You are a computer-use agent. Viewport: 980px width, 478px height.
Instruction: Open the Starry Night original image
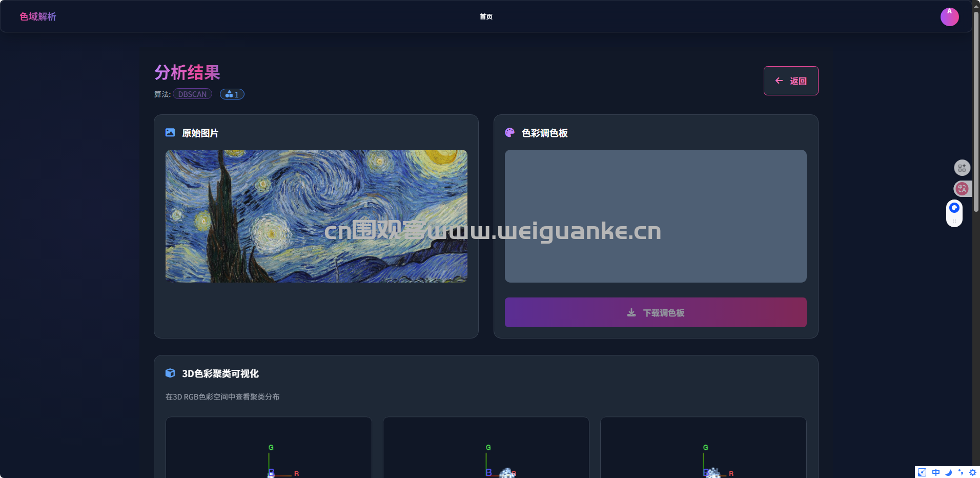click(x=316, y=216)
